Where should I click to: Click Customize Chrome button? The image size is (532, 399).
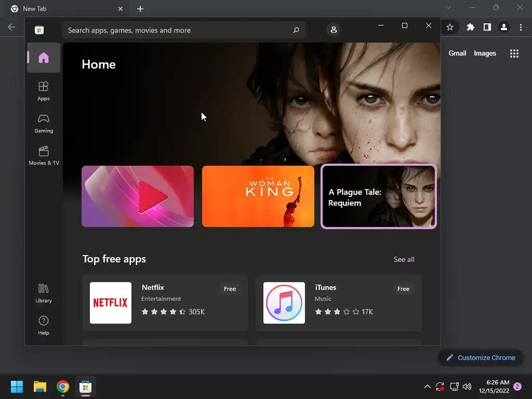tap(481, 357)
